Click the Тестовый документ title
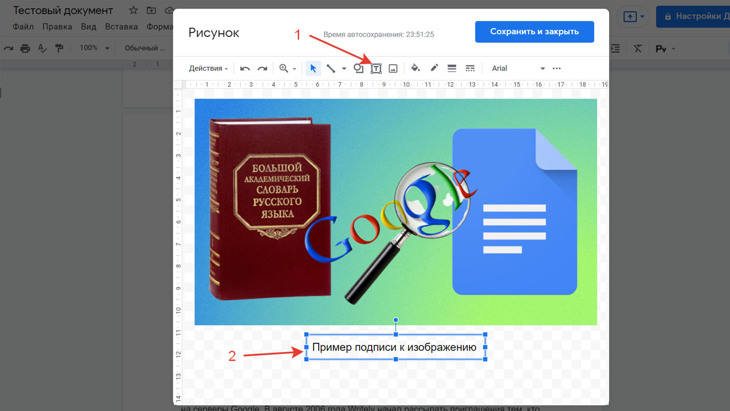This screenshot has width=730, height=411. (x=63, y=10)
